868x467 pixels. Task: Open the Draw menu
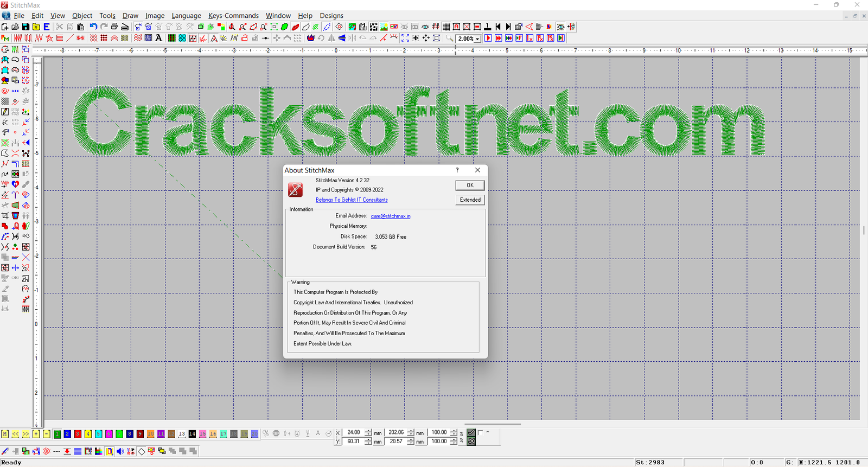click(130, 16)
